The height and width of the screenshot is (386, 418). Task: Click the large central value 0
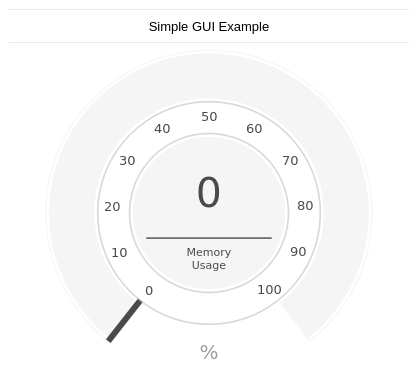tap(209, 192)
